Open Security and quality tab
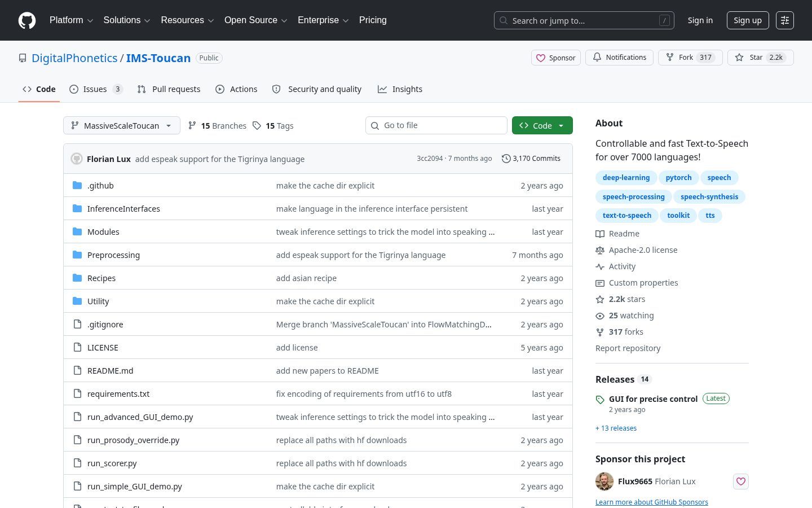 coord(316,89)
